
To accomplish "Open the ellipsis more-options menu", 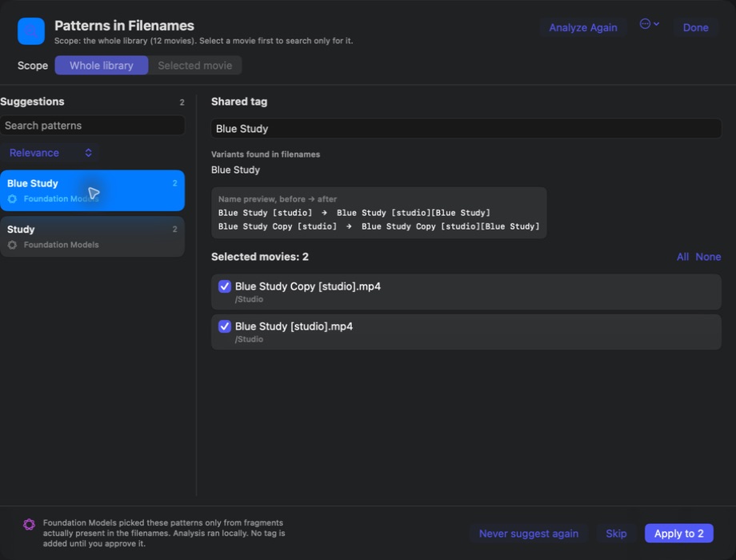I will pyautogui.click(x=649, y=24).
